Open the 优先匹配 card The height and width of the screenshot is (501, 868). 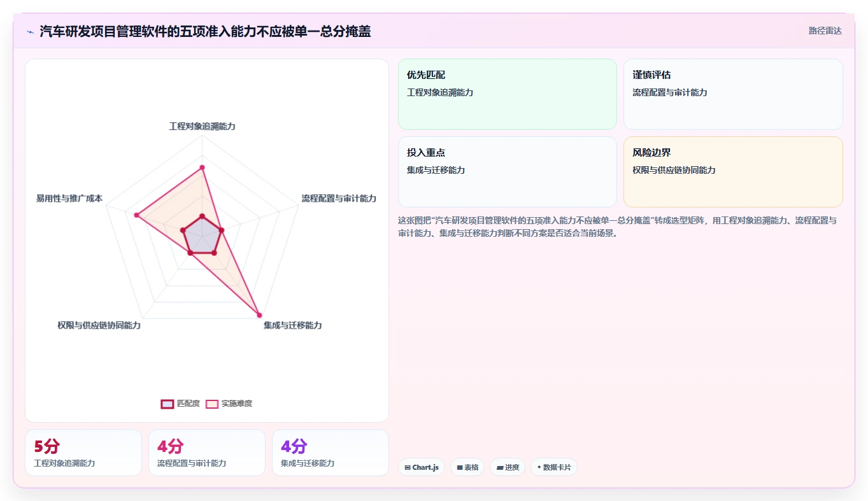pyautogui.click(x=508, y=94)
